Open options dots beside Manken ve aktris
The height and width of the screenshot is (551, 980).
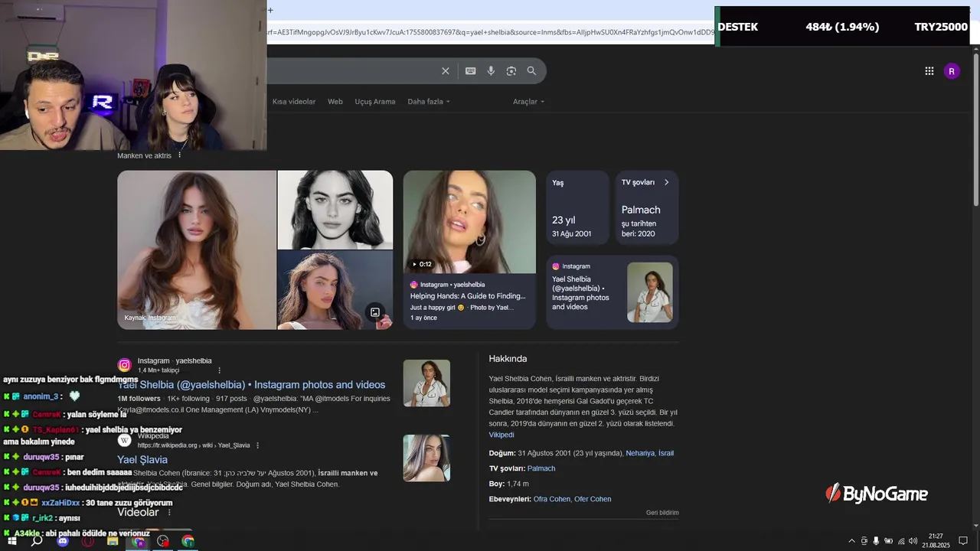pos(180,155)
